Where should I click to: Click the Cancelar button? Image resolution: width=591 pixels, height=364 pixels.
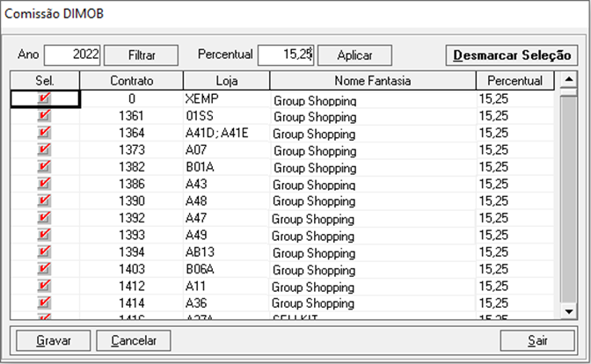coord(134,340)
